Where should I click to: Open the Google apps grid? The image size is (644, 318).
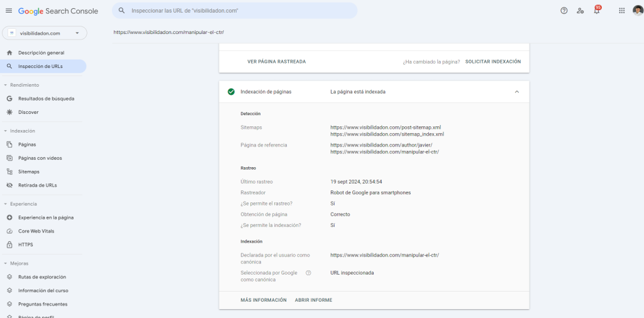(x=621, y=11)
